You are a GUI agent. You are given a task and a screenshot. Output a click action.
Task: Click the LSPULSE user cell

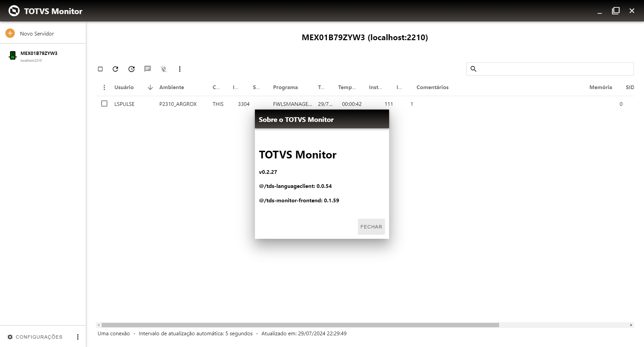click(x=124, y=104)
